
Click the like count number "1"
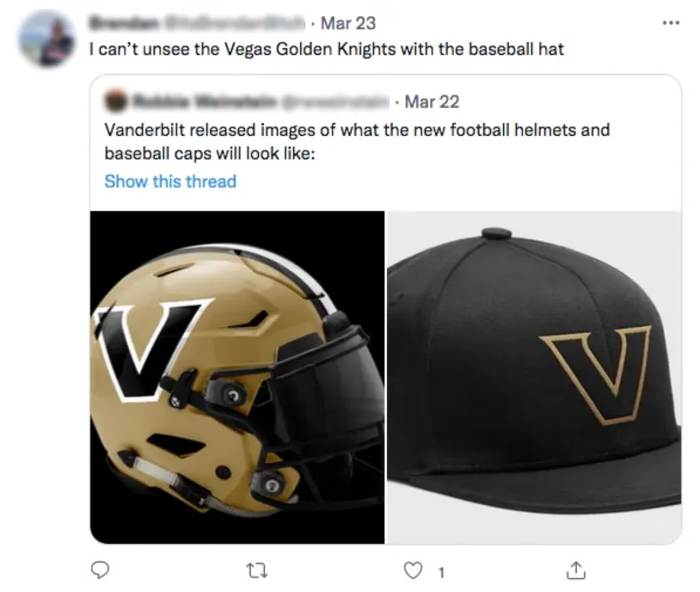(441, 572)
